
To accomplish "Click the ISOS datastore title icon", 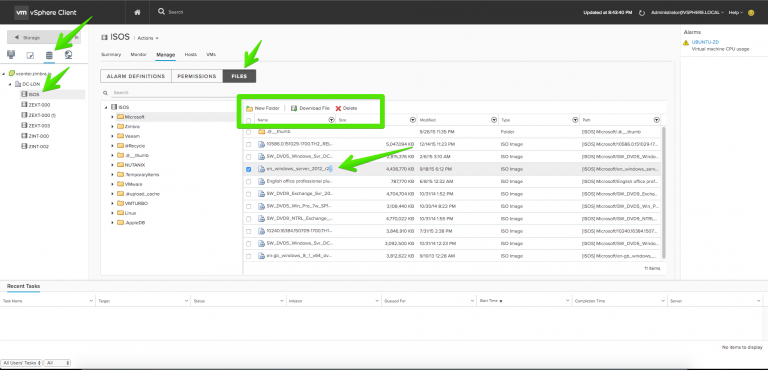I will [x=104, y=38].
